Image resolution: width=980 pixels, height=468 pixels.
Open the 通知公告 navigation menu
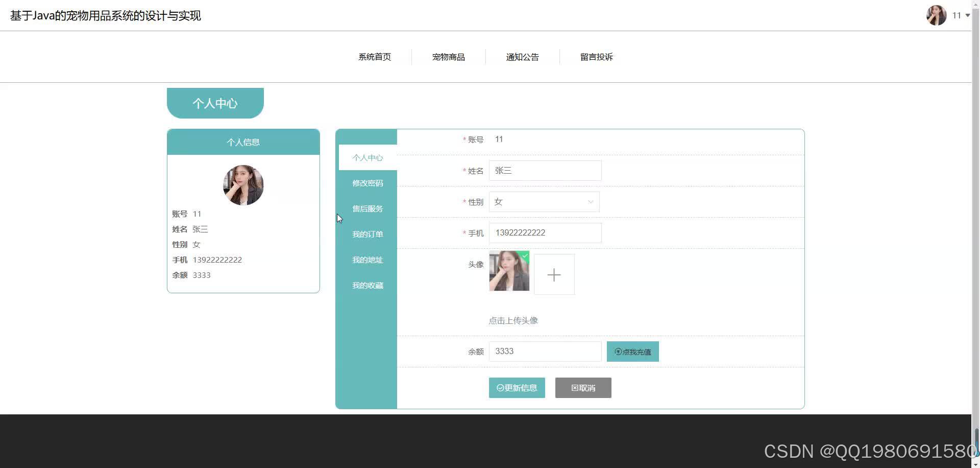[522, 57]
